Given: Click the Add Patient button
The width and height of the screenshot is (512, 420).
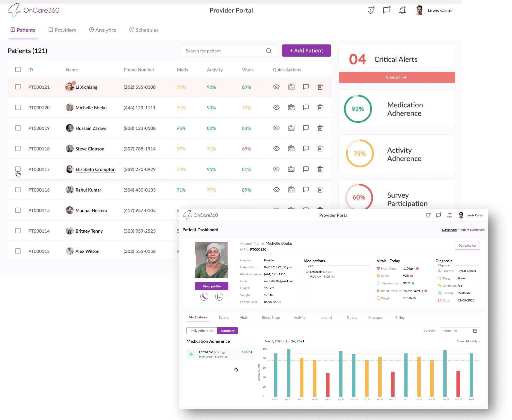Looking at the screenshot, I should [x=306, y=51].
